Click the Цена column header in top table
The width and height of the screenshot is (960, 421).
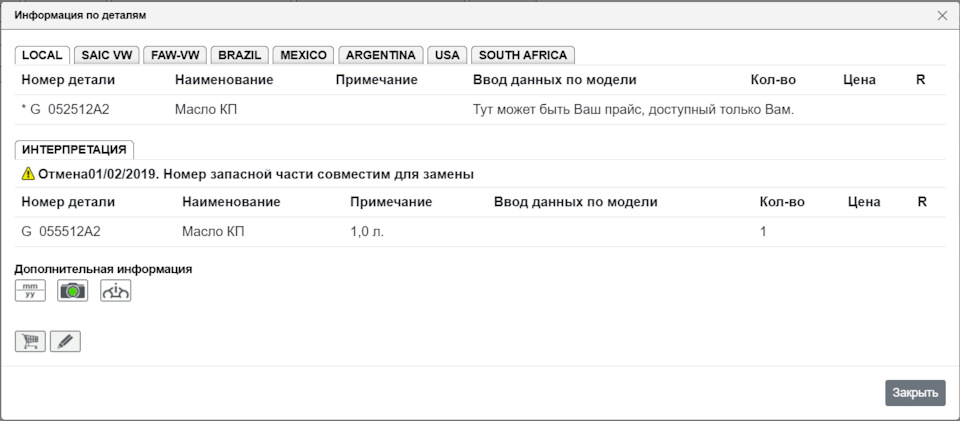859,80
